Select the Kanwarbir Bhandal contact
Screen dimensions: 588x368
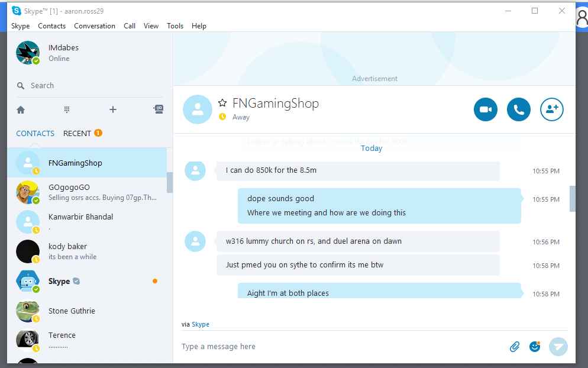(87, 222)
